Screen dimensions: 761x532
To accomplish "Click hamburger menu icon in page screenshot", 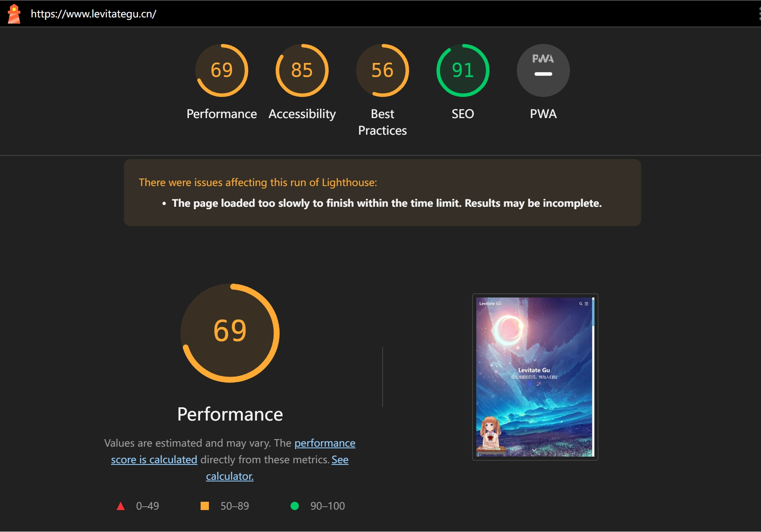I will 587,304.
